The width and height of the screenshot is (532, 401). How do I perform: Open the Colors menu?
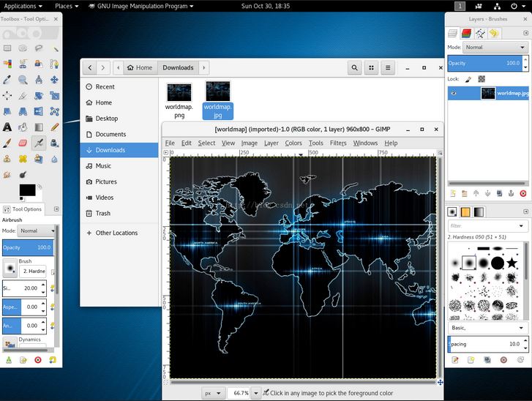[293, 143]
